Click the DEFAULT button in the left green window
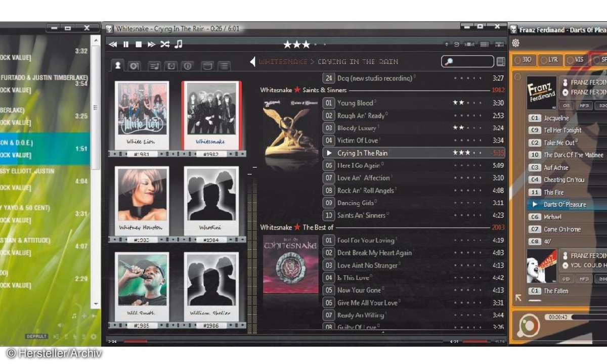 pos(37,337)
